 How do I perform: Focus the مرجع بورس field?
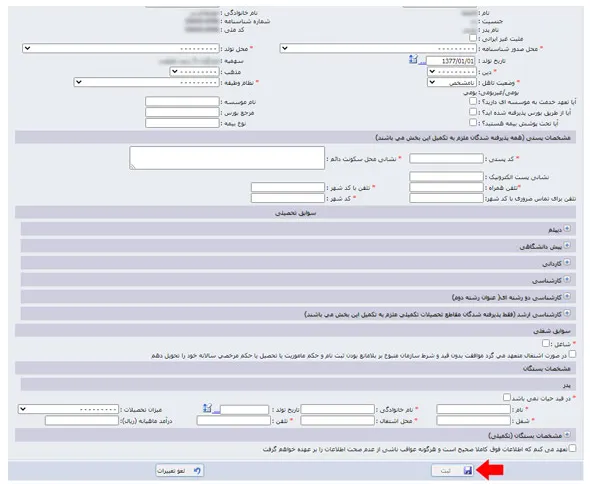click(182, 112)
